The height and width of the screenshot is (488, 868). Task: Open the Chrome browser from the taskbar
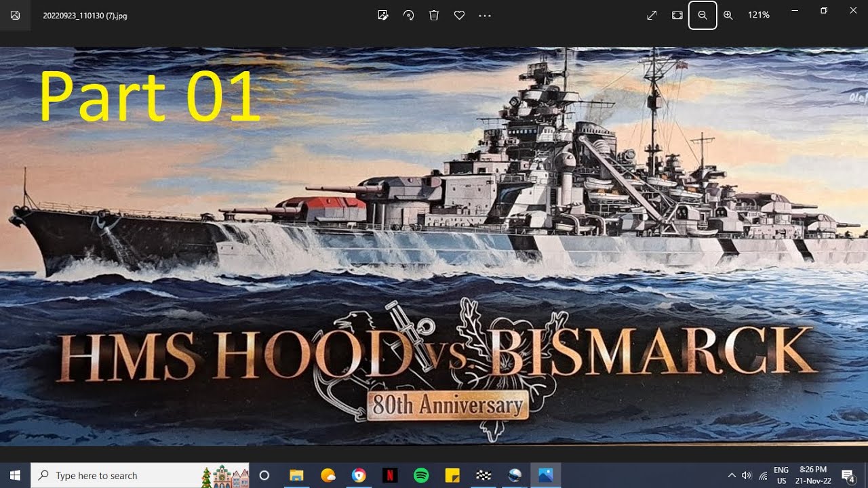(x=359, y=475)
